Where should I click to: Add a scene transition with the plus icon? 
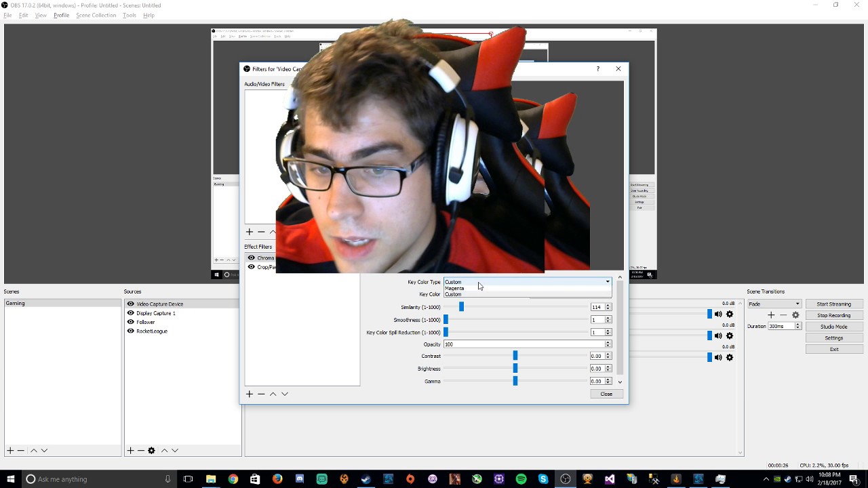click(771, 315)
